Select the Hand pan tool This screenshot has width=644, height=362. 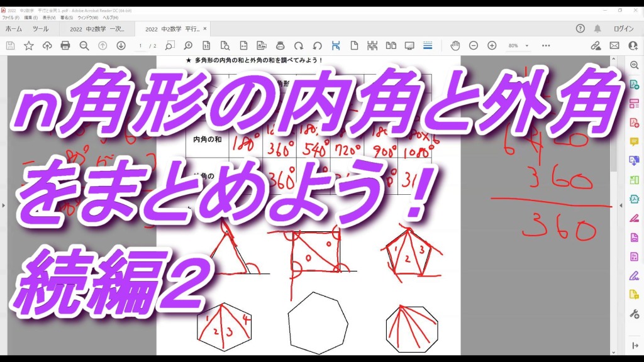click(x=455, y=46)
